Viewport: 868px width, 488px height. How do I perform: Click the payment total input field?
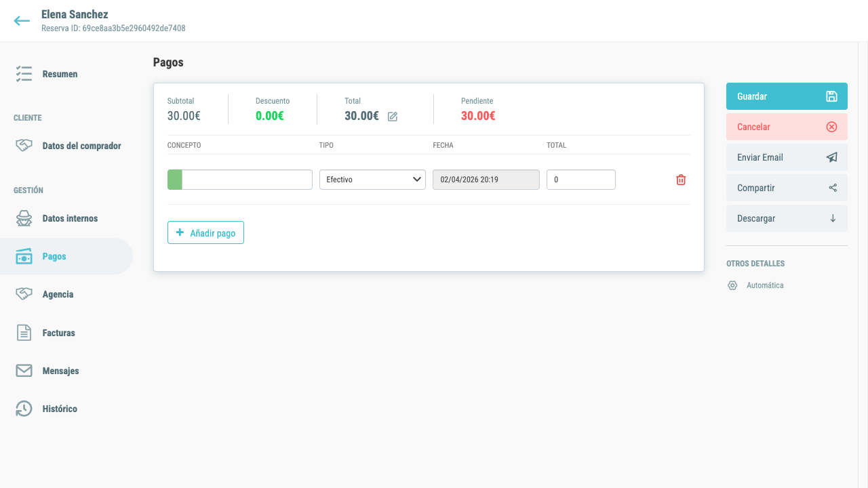click(x=581, y=180)
